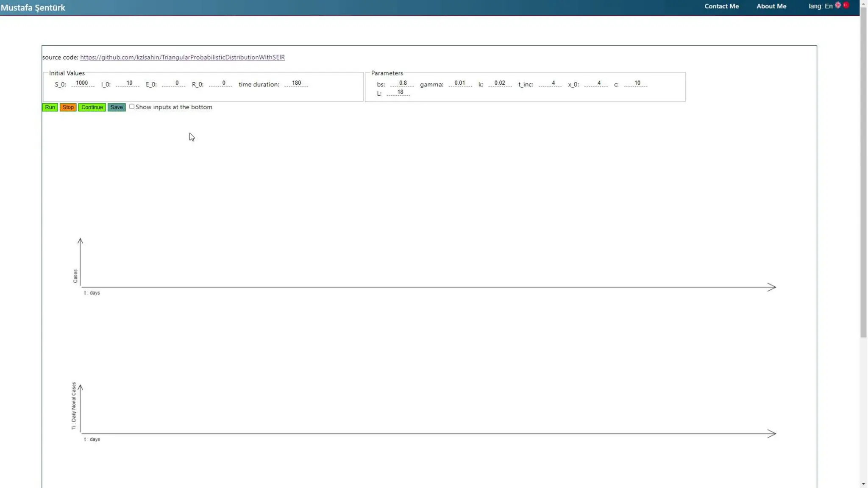
Task: Enable Show inputs at the bottom checkbox
Action: (x=132, y=107)
